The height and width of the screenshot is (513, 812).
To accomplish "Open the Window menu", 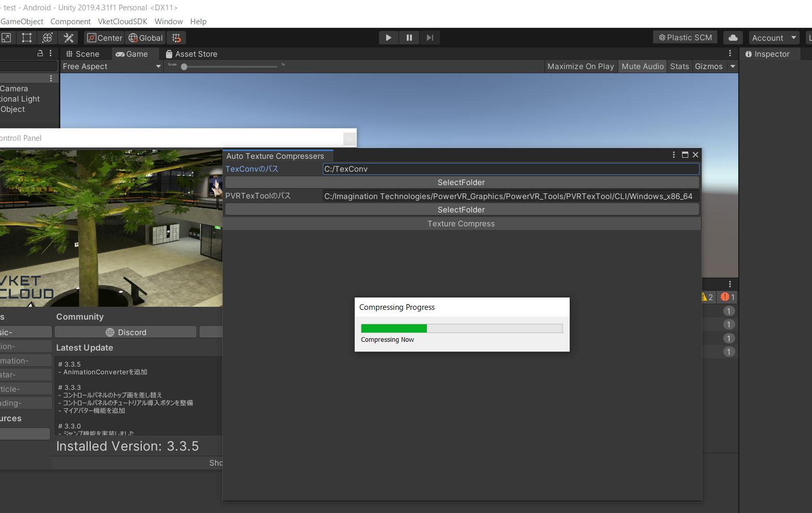I will pyautogui.click(x=169, y=22).
